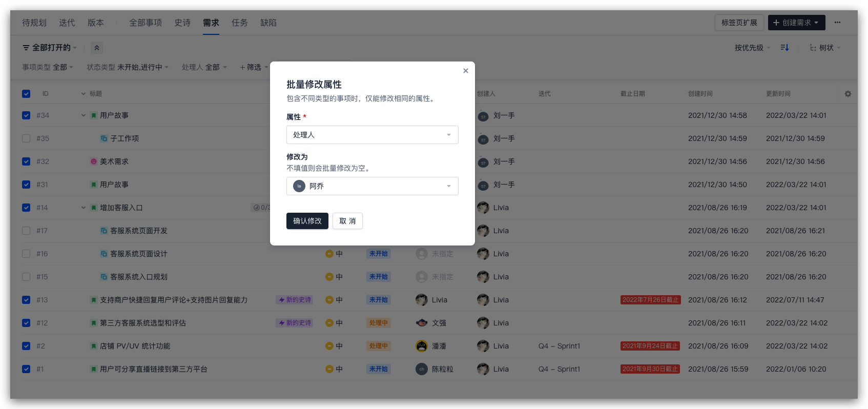The width and height of the screenshot is (868, 409).
Task: Click the 潘潘 assignee avatar
Action: coord(422,346)
